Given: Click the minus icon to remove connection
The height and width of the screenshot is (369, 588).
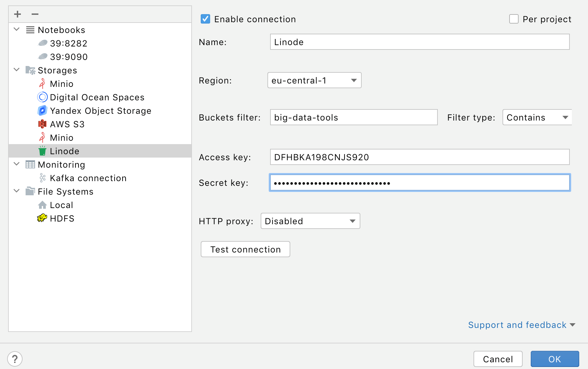Looking at the screenshot, I should (x=35, y=14).
